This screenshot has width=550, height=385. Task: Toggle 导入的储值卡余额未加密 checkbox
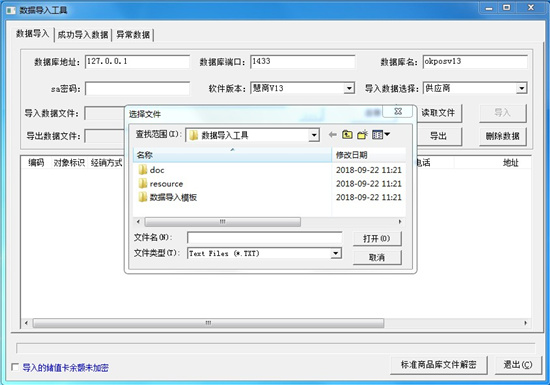[x=15, y=367]
